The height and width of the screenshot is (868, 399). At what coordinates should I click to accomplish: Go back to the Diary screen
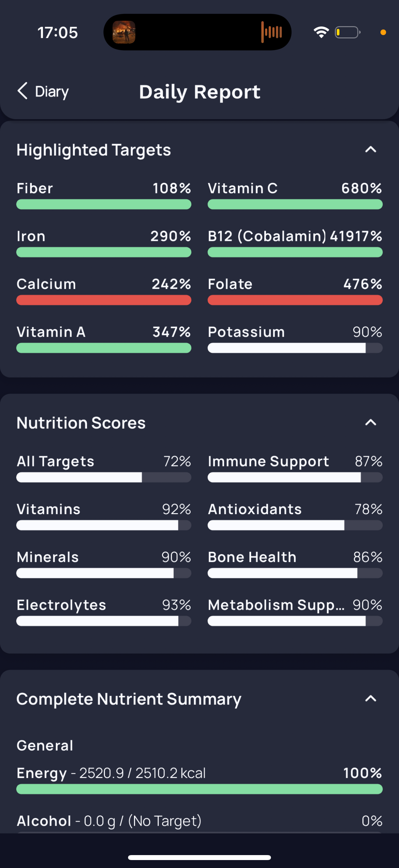pos(43,91)
